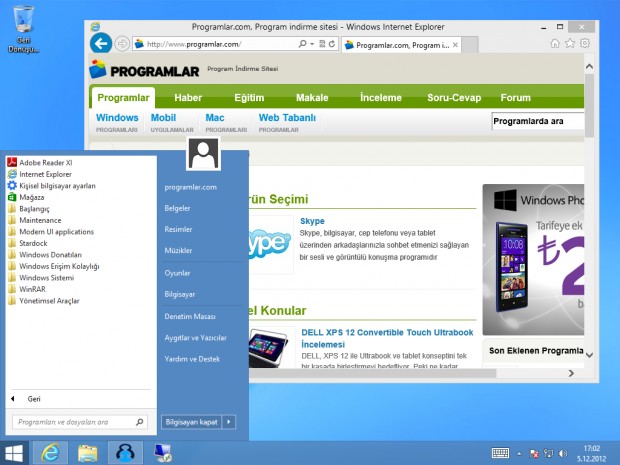The width and height of the screenshot is (620, 465).
Task: Click the Skype logo thumbnail
Action: (x=271, y=244)
